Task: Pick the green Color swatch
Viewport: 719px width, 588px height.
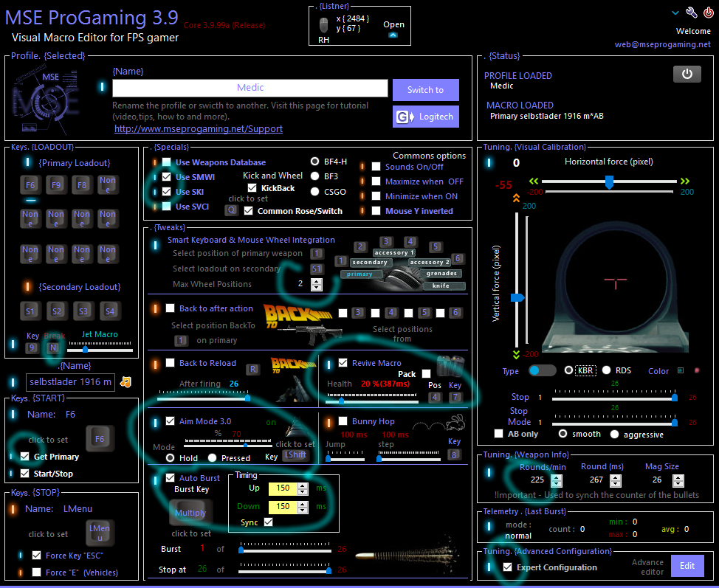Action: [x=681, y=370]
